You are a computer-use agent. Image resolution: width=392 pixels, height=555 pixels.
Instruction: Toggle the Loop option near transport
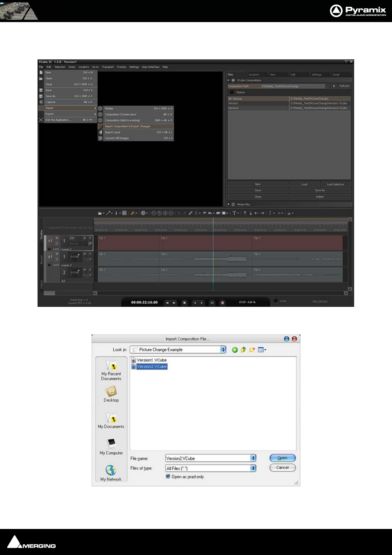click(x=276, y=301)
